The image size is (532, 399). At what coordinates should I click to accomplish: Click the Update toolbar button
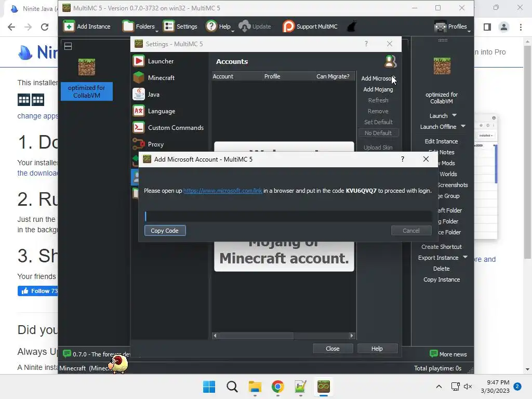click(255, 26)
